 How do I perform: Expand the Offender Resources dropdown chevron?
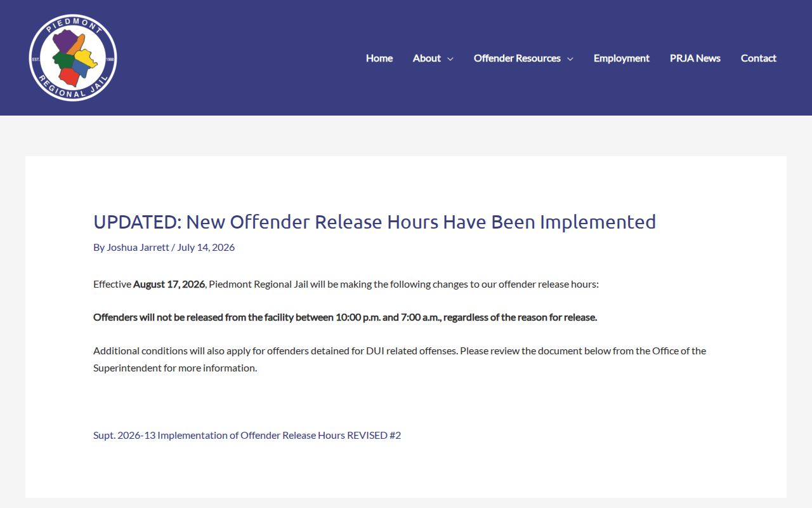pos(570,58)
